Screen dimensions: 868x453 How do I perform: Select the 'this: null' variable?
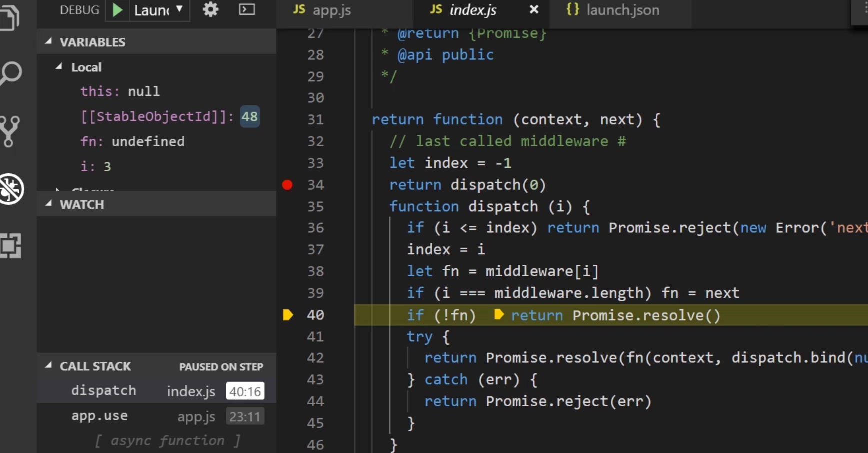120,91
